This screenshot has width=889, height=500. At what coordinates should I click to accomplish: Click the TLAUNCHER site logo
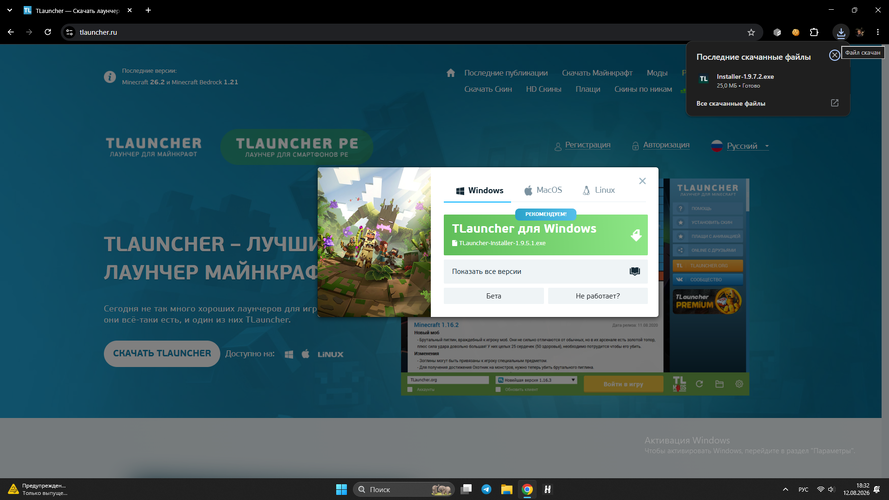click(x=154, y=146)
